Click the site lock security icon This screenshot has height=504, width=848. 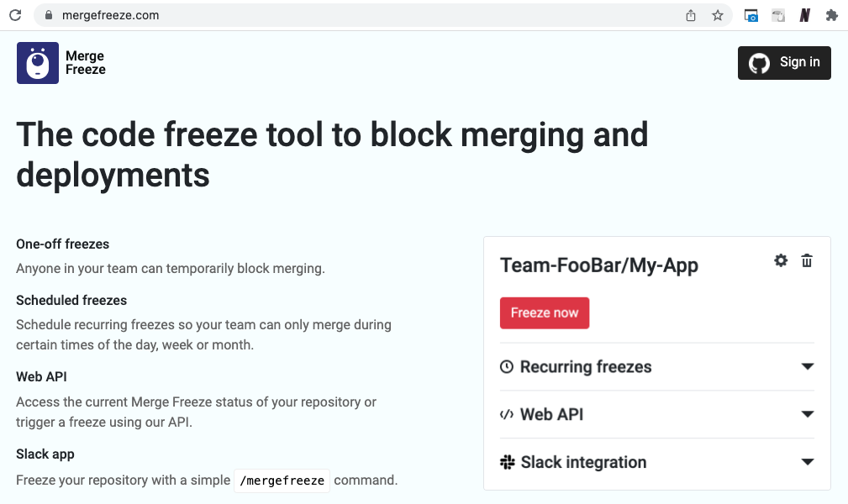(48, 15)
